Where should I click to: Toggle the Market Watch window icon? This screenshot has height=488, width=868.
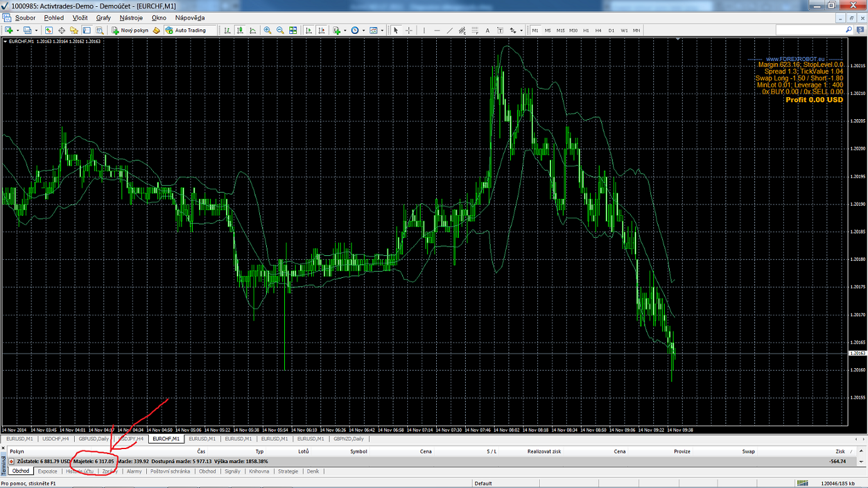48,30
